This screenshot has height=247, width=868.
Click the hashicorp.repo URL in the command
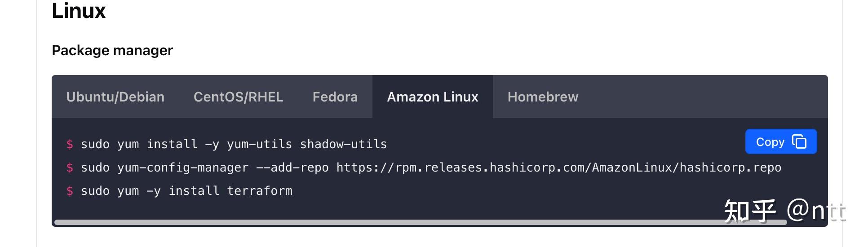pyautogui.click(x=558, y=168)
